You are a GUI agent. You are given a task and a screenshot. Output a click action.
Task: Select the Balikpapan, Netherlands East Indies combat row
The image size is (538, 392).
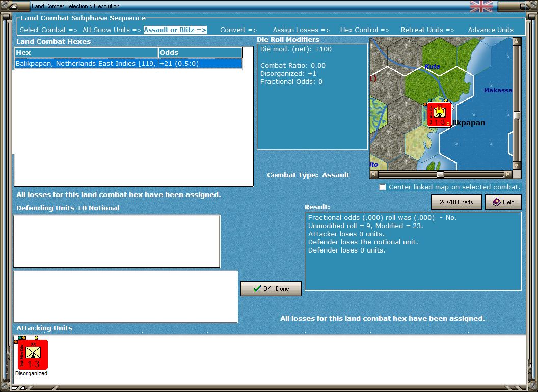[x=128, y=64]
